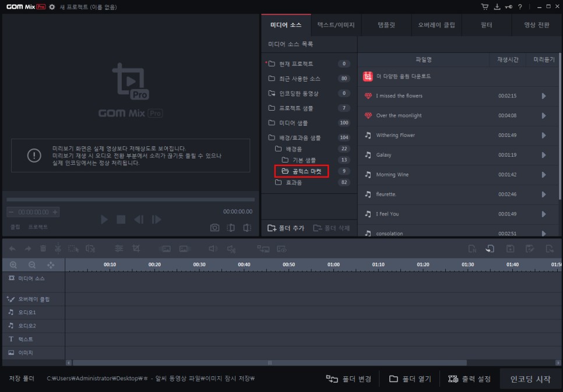563x392 pixels.
Task: Open the shopping cart icon in title bar
Action: (485, 7)
